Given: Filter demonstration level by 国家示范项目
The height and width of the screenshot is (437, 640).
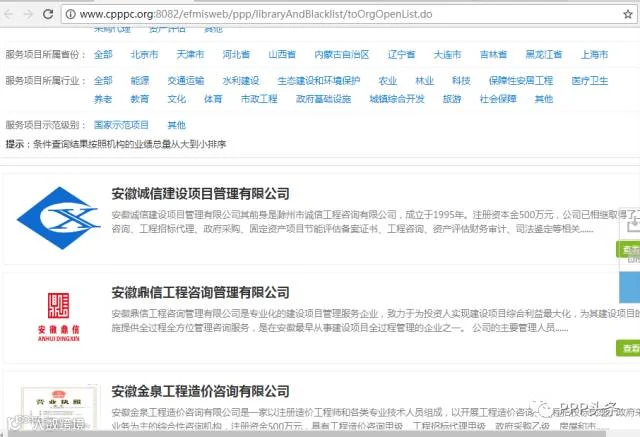Looking at the screenshot, I should pyautogui.click(x=121, y=125).
